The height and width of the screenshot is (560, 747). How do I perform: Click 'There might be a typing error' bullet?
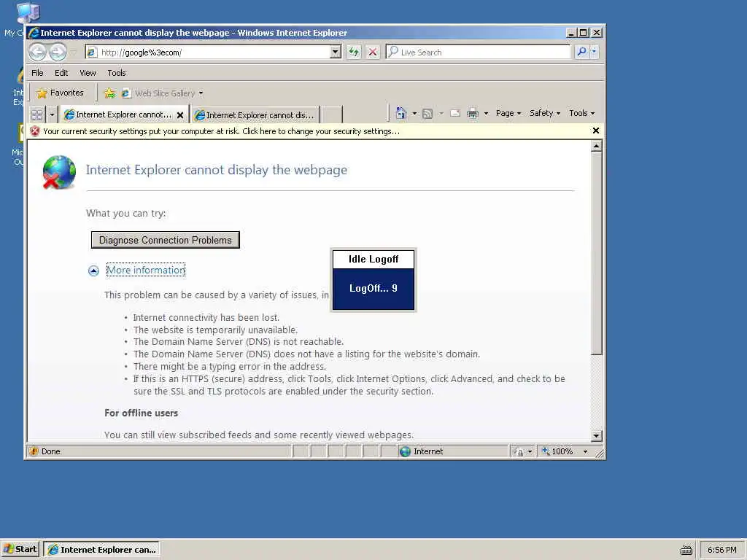coord(230,366)
